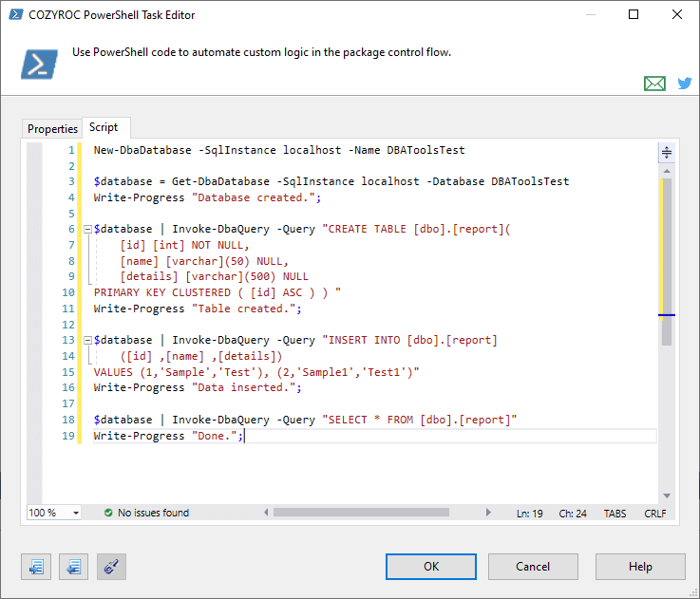
Task: Click the Ch: 24 status indicator
Action: coord(573,514)
